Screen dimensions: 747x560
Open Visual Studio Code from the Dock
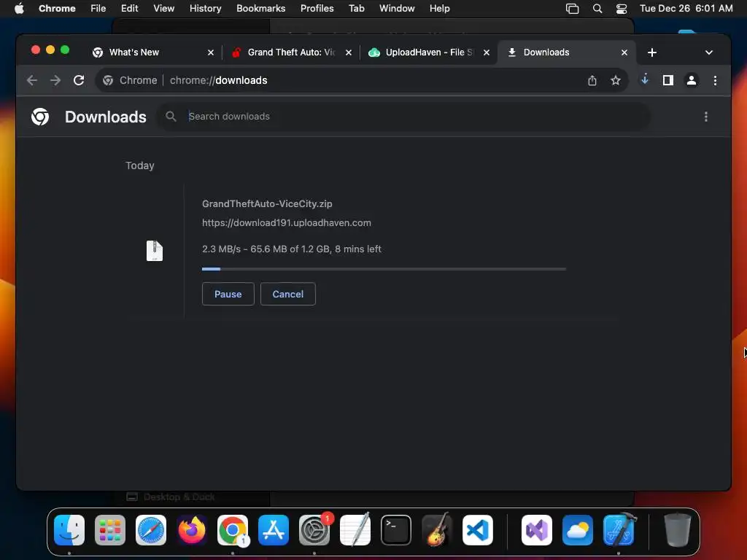pos(477,530)
